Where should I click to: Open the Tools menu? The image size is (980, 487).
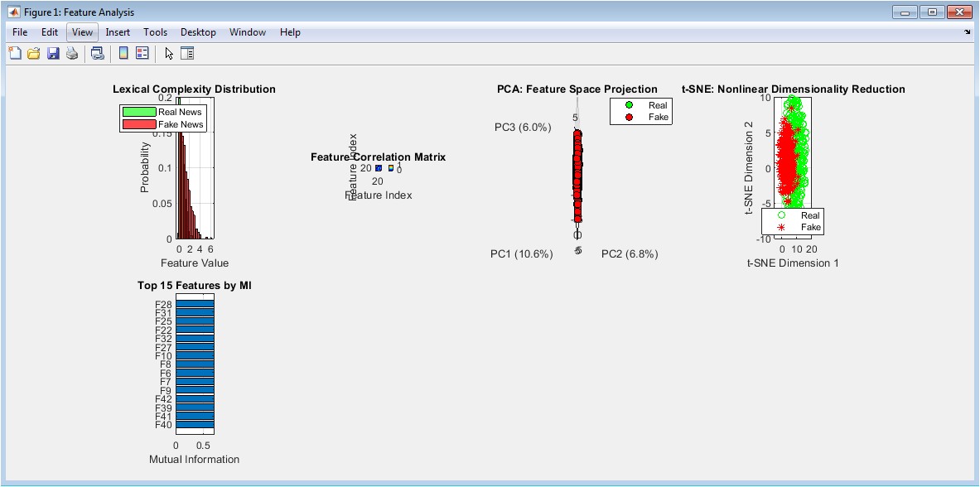click(155, 32)
